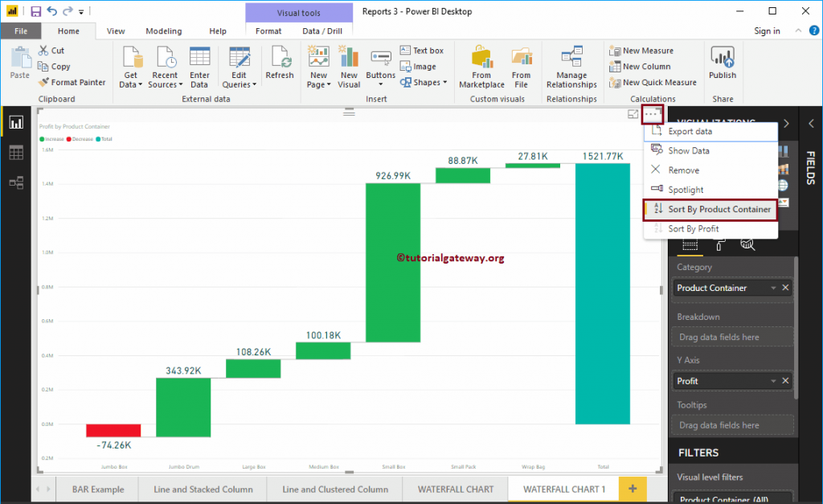Open the Product Container field dropdown in Category

tap(773, 288)
